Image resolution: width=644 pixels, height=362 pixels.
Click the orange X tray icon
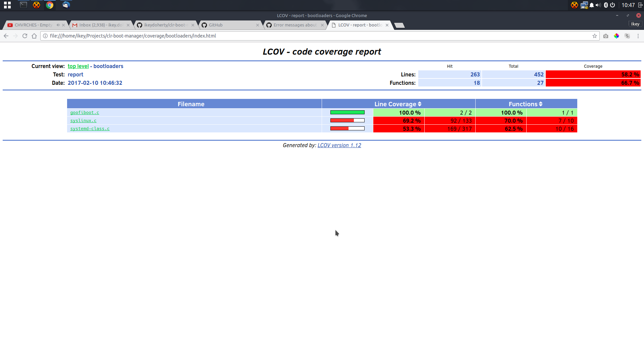pos(575,5)
